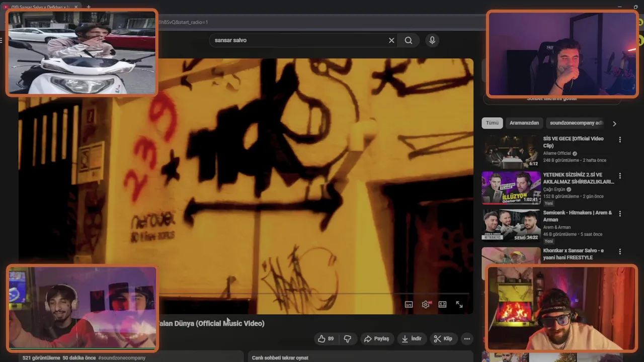Clear the 'sansar salvo' search text

[391, 40]
